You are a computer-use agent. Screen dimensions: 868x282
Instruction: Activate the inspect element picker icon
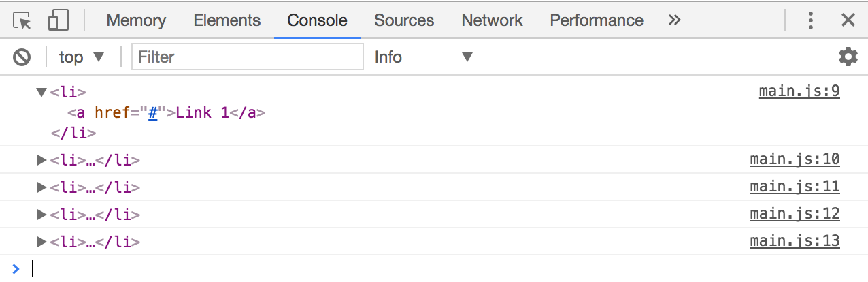pyautogui.click(x=22, y=20)
